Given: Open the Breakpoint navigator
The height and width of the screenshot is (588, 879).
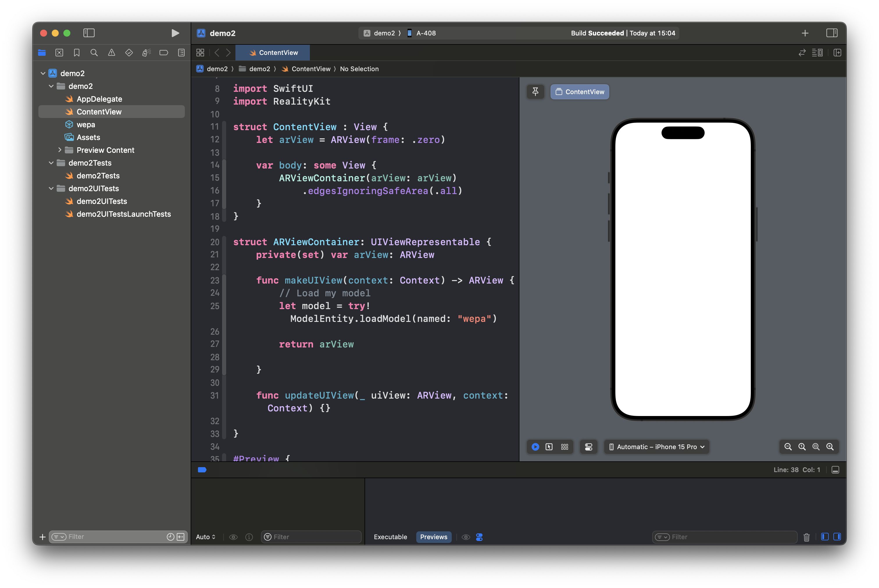Looking at the screenshot, I should pyautogui.click(x=164, y=53).
